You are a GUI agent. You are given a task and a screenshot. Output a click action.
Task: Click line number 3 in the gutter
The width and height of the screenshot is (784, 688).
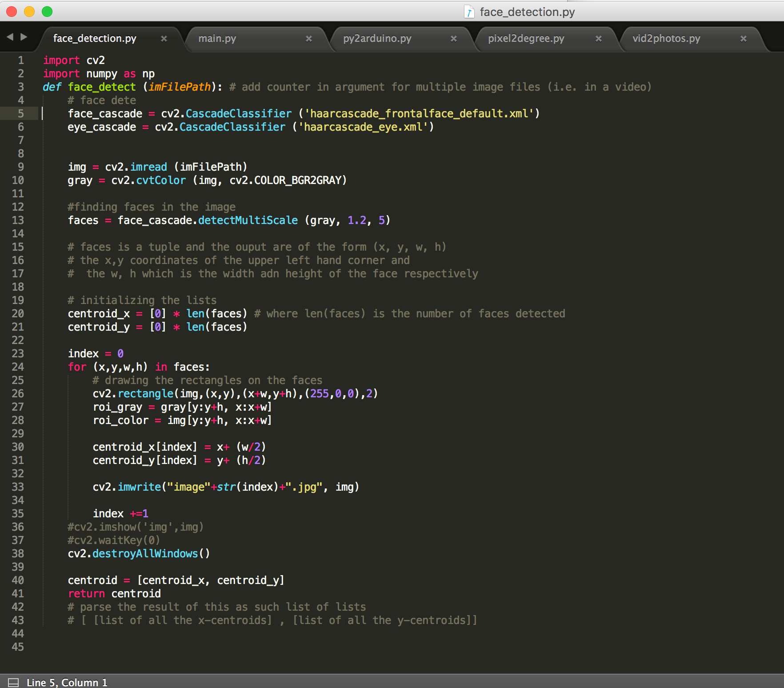coord(21,87)
